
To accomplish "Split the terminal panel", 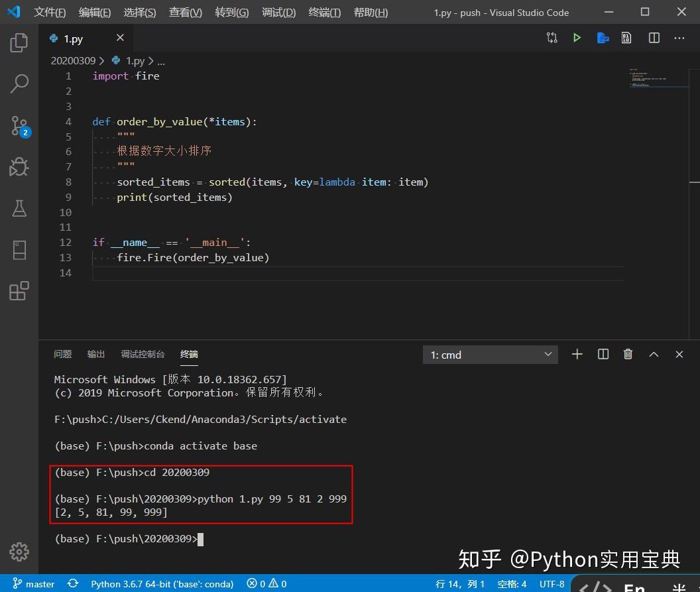I will [603, 354].
